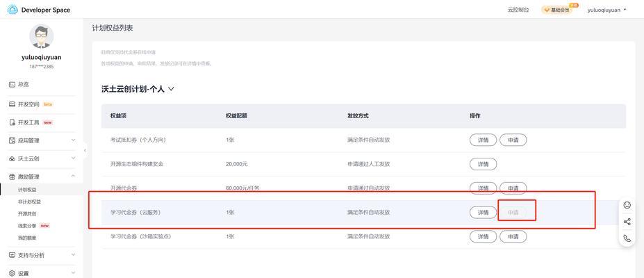Image resolution: width=644 pixels, height=278 pixels.
Task: Select 线索分享 in the sidebar
Action: click(x=27, y=225)
